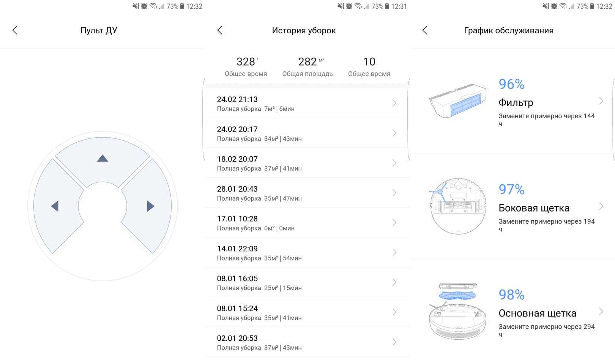
Task: Tap the main brush robot illustration
Action: [458, 311]
